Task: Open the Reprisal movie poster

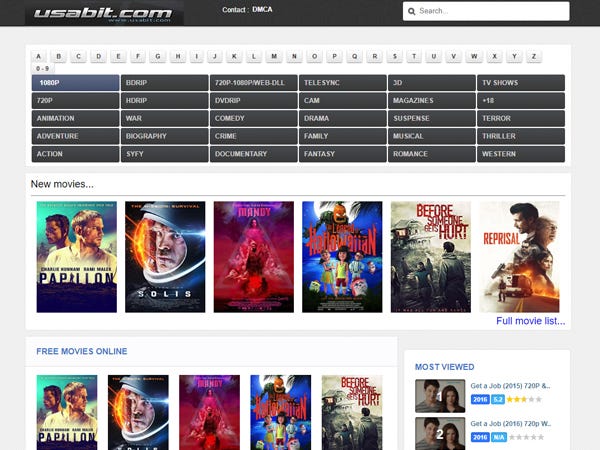Action: pyautogui.click(x=519, y=257)
